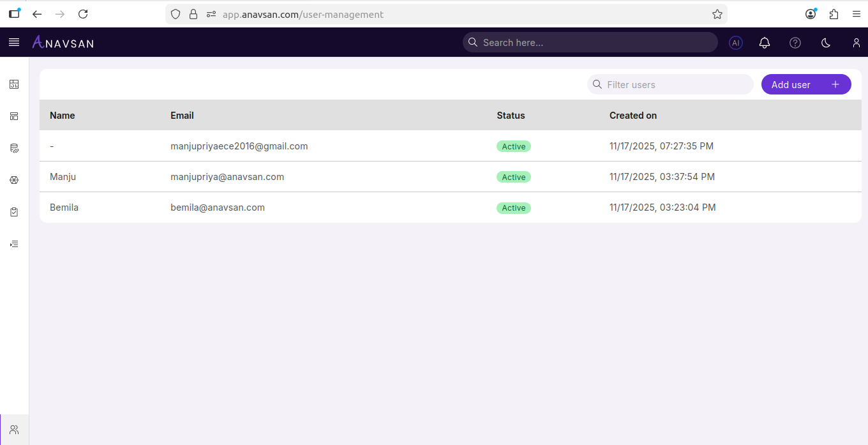Click the Add user button

pyautogui.click(x=805, y=84)
